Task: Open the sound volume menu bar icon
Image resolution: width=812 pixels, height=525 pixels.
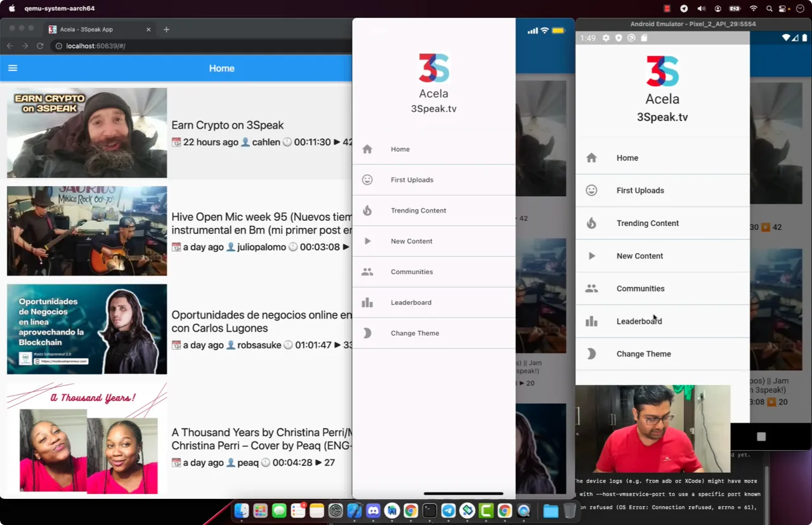Action: (x=701, y=9)
